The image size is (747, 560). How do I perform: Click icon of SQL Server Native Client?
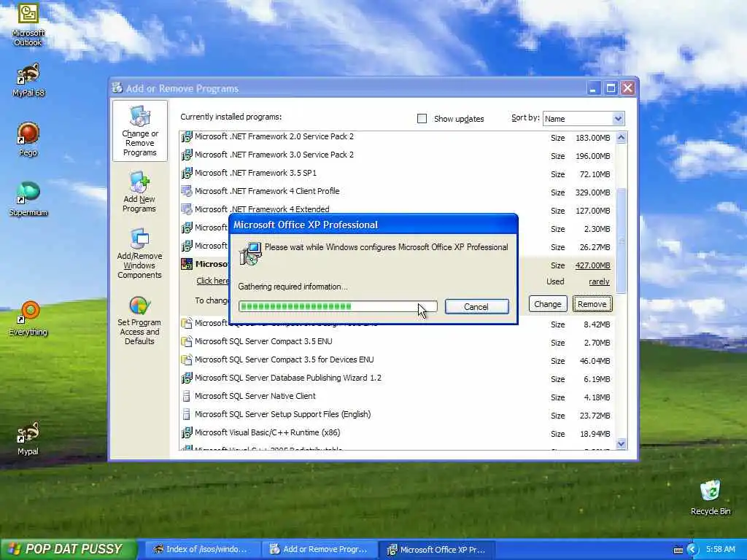[x=186, y=396]
